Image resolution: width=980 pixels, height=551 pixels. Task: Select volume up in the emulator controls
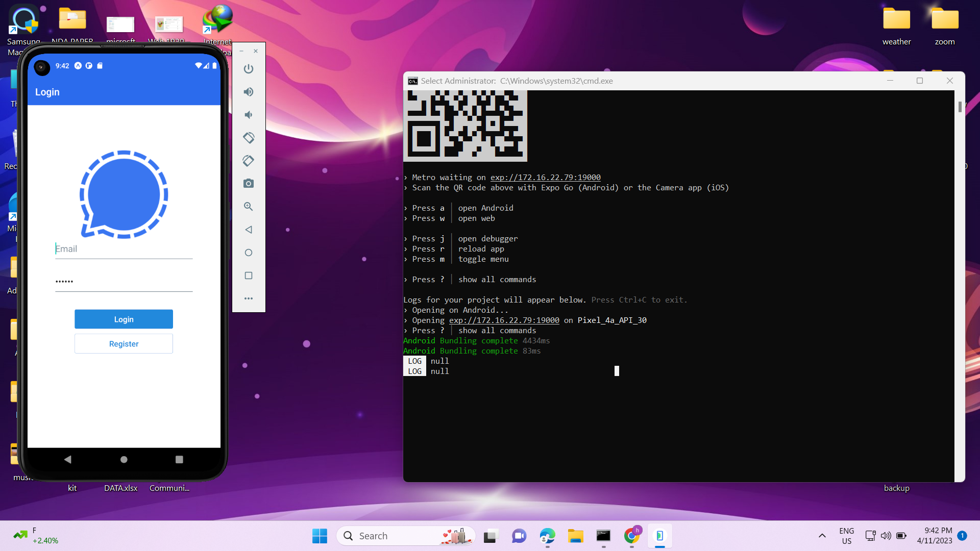click(x=249, y=92)
